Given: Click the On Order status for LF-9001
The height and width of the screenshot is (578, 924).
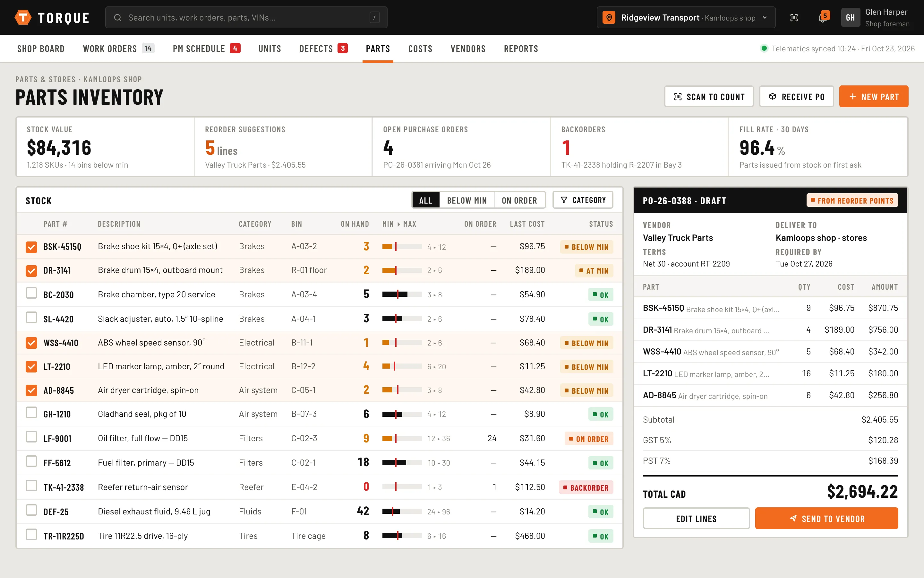Looking at the screenshot, I should (x=588, y=438).
